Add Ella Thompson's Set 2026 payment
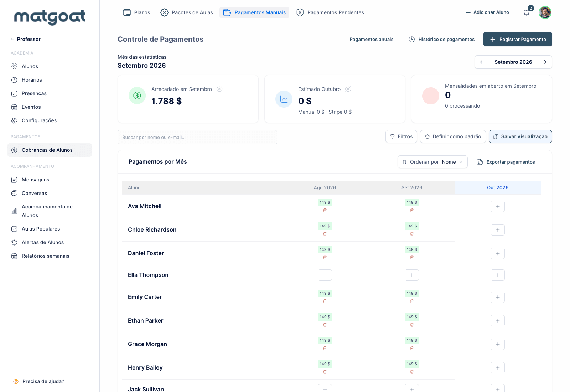Viewport: 570px width, 392px height. 412,275
